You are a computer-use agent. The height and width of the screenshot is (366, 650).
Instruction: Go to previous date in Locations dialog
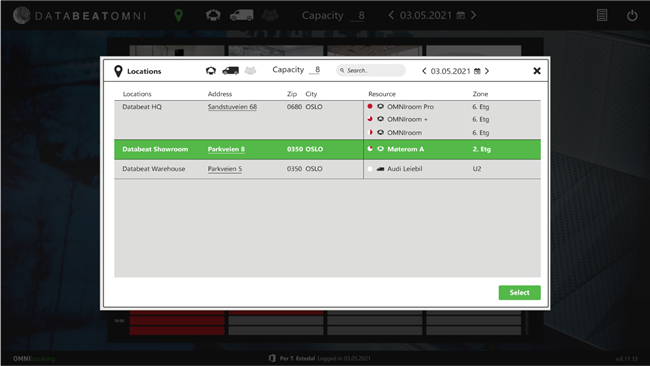tap(424, 71)
